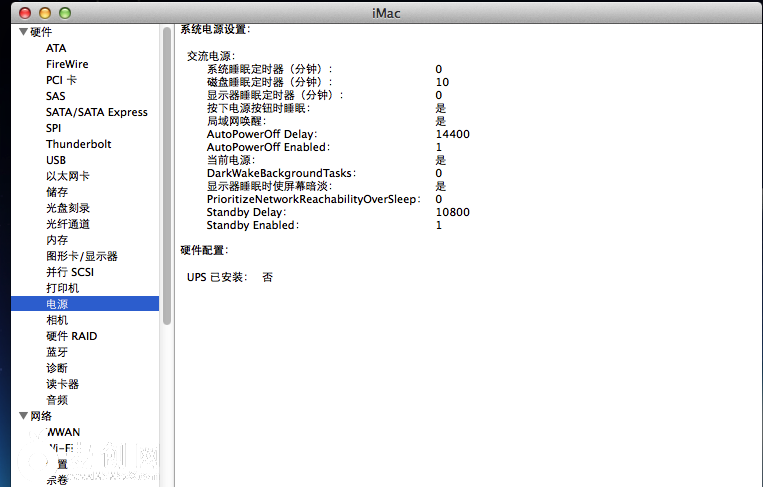Select 读卡器 in the sidebar
Image resolution: width=763 pixels, height=487 pixels.
62,384
